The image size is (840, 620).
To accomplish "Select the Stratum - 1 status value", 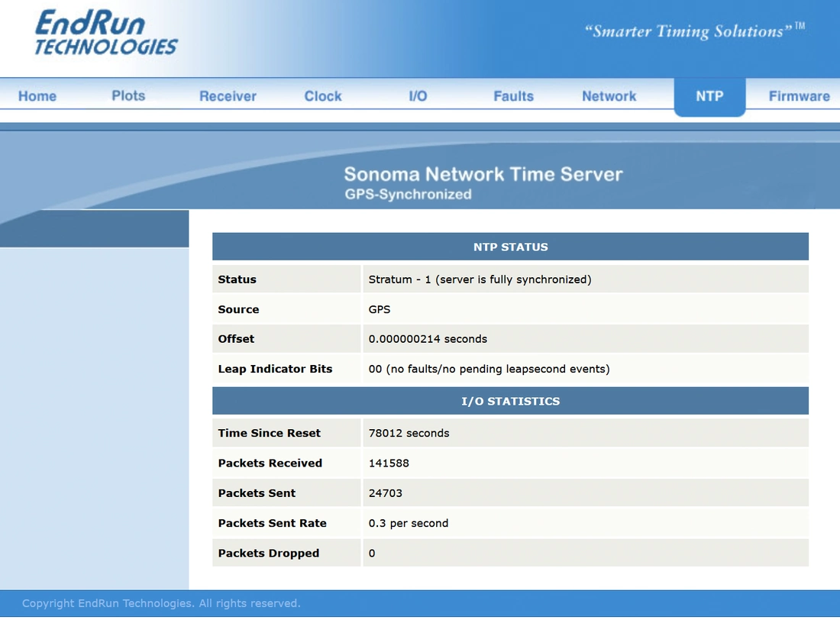I will point(480,279).
